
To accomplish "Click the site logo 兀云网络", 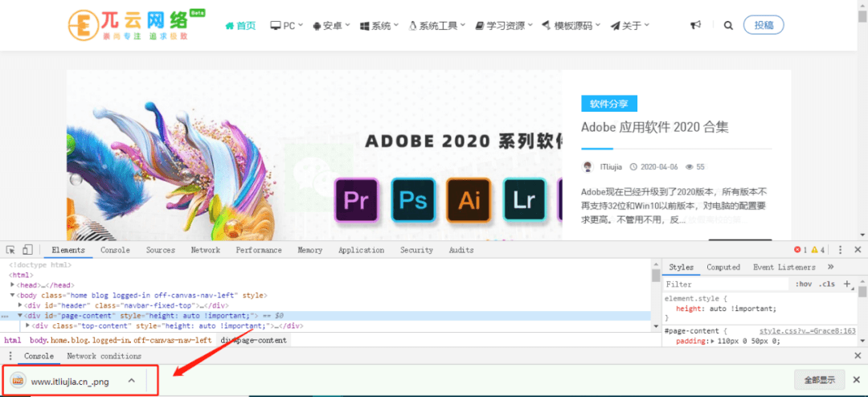I will point(137,25).
